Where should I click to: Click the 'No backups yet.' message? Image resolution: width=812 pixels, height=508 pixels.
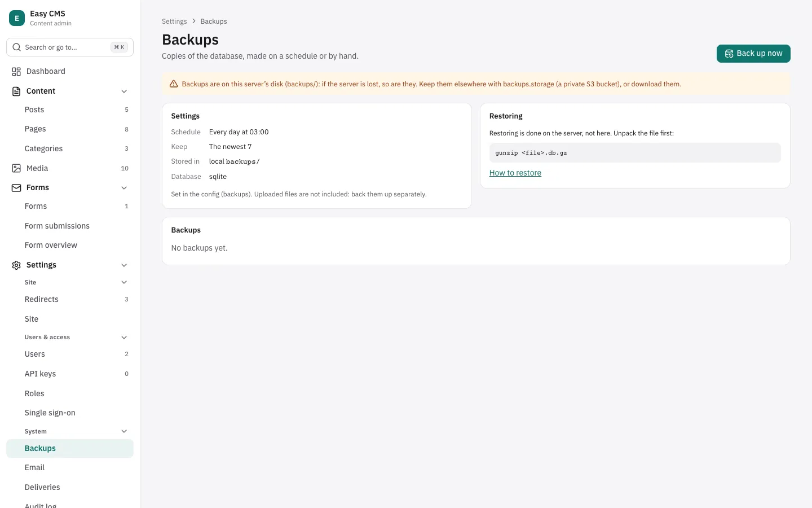[x=200, y=248]
